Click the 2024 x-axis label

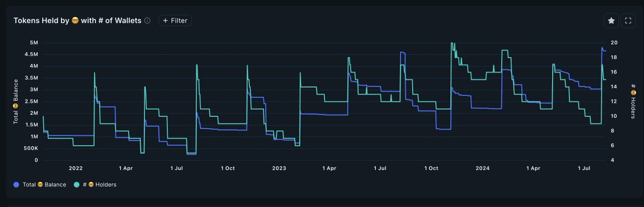(482, 168)
